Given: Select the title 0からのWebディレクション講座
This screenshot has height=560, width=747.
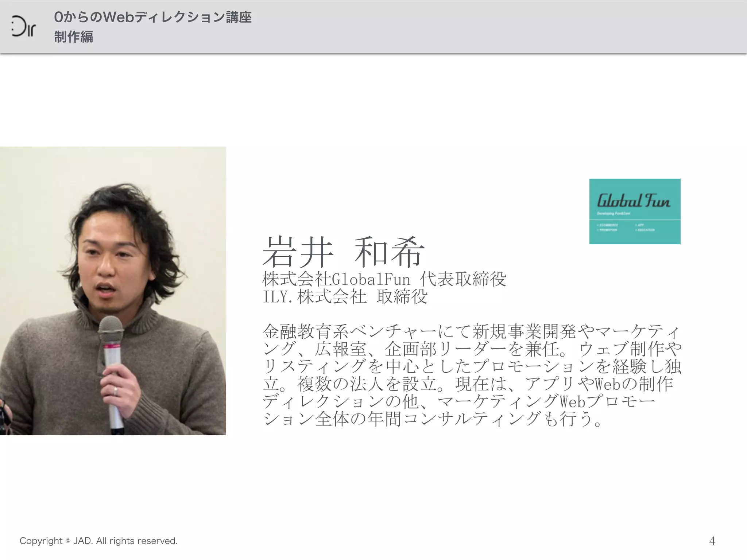Looking at the screenshot, I should (x=153, y=17).
